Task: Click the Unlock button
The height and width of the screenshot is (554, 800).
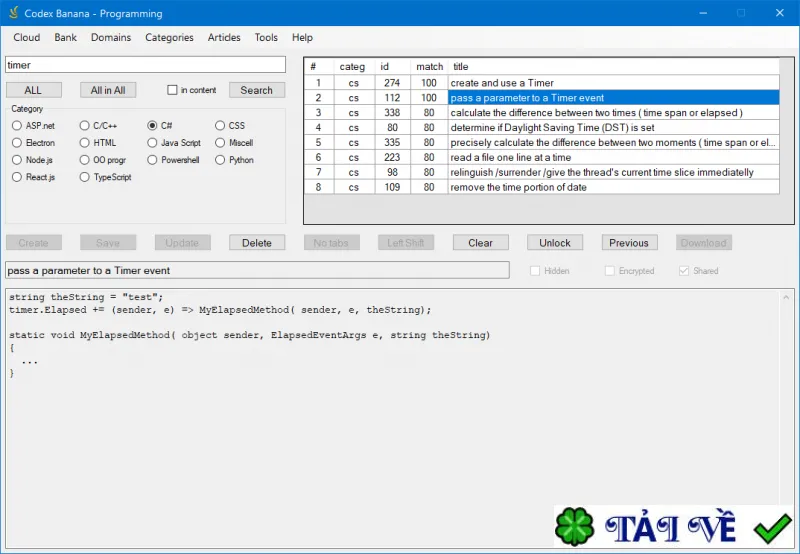Action: 555,243
